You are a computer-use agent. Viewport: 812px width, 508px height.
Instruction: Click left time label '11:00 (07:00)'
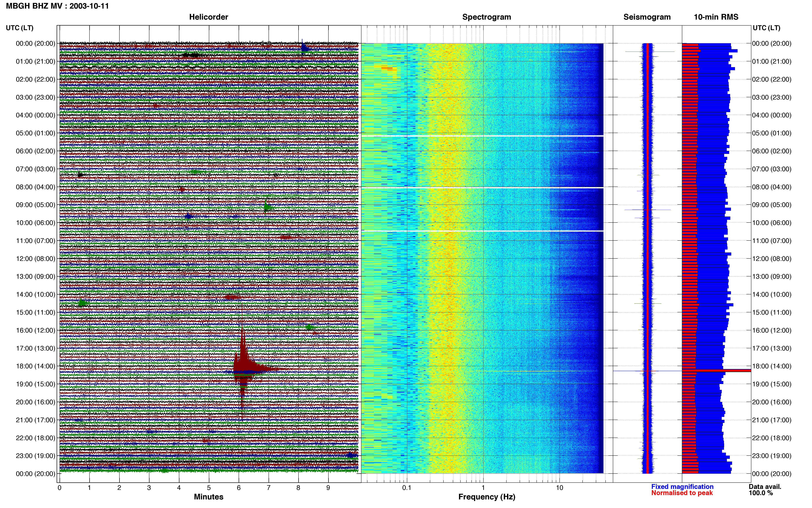[36, 240]
